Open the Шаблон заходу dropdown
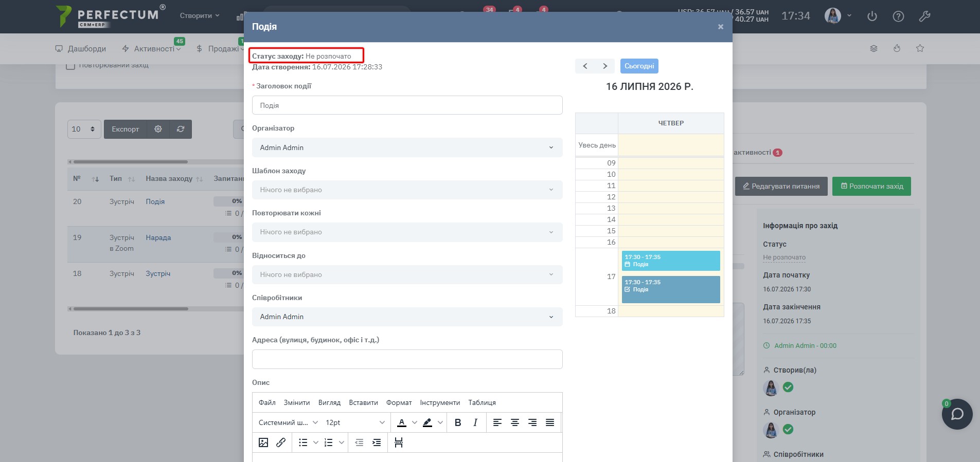The height and width of the screenshot is (462, 980). (407, 190)
